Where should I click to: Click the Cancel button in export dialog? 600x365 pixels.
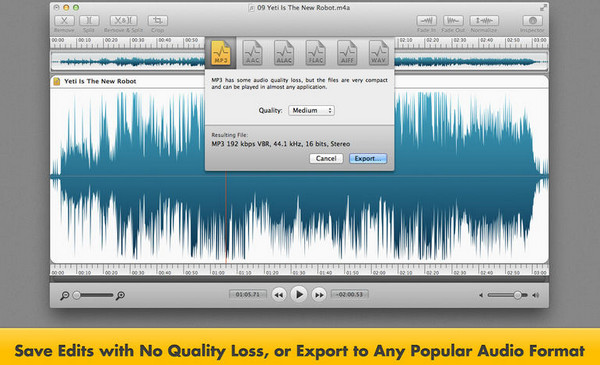[x=326, y=158]
